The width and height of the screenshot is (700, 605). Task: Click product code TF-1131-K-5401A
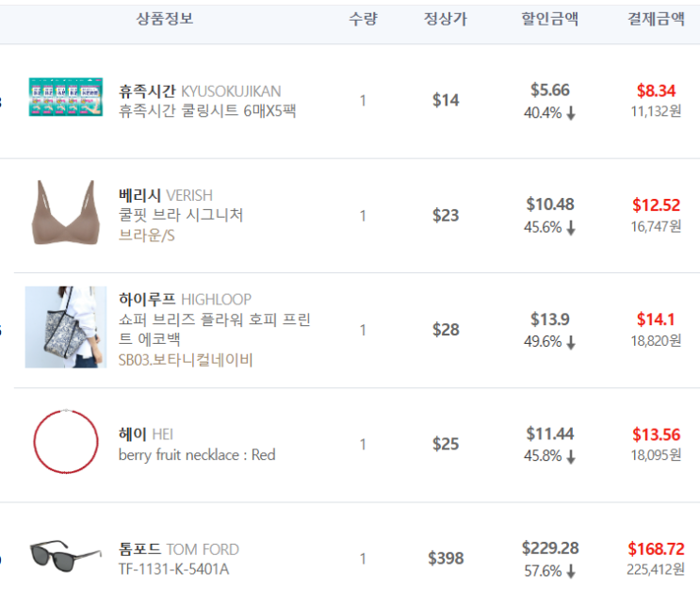click(x=173, y=569)
